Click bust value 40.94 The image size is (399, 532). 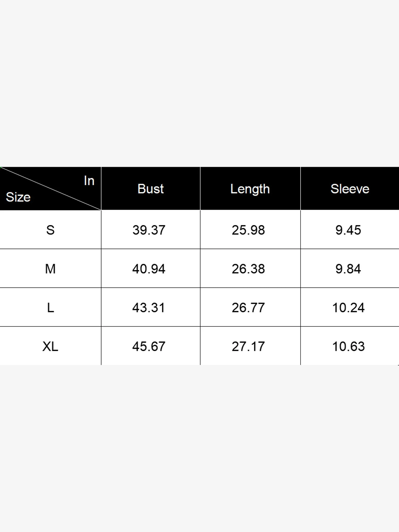[x=149, y=269]
